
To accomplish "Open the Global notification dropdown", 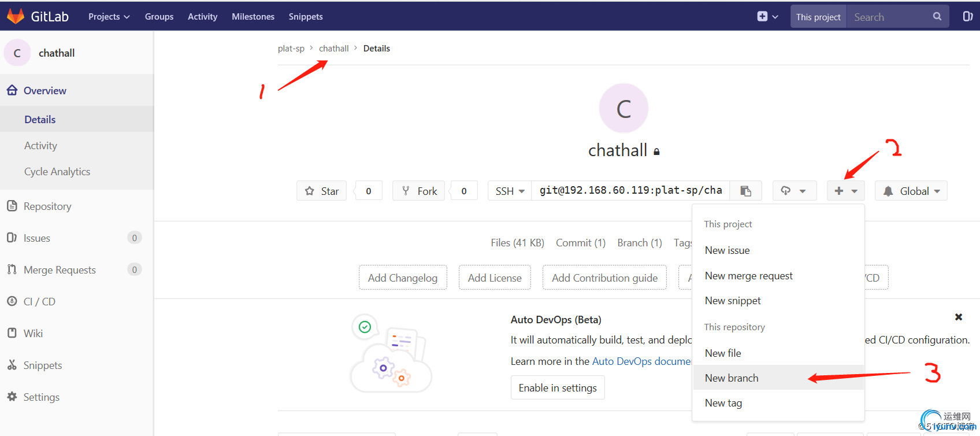I will (x=911, y=191).
